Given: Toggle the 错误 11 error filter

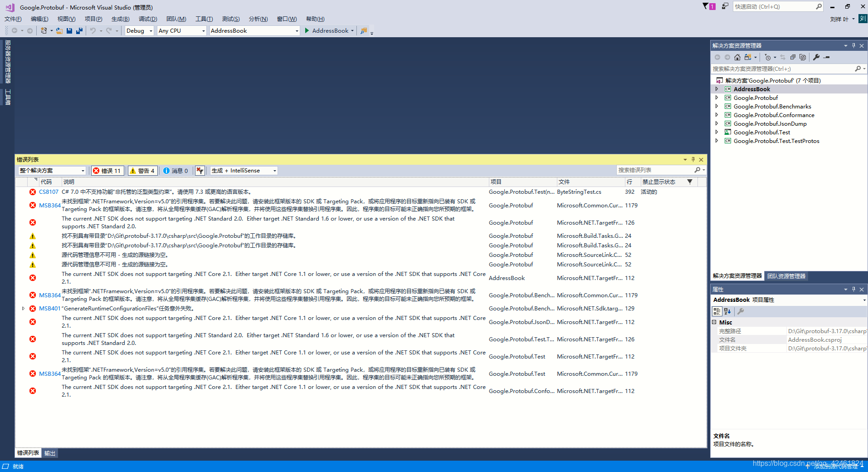Looking at the screenshot, I should 107,170.
